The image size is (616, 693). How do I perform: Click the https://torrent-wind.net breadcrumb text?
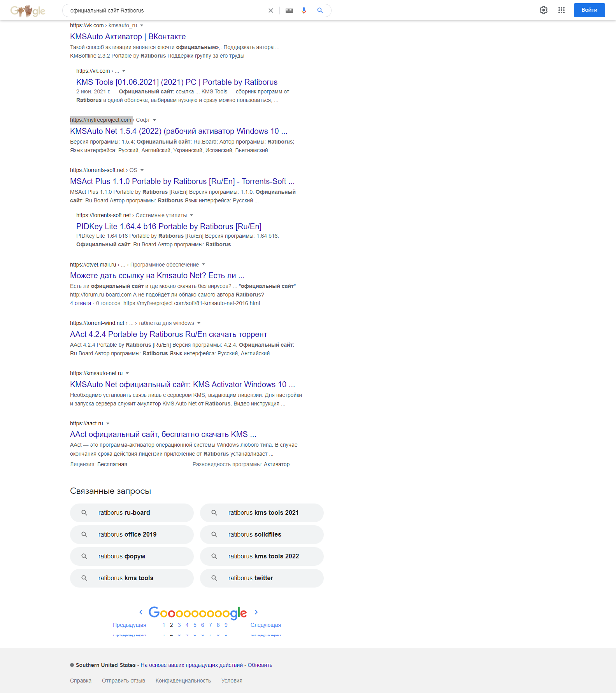tap(97, 323)
